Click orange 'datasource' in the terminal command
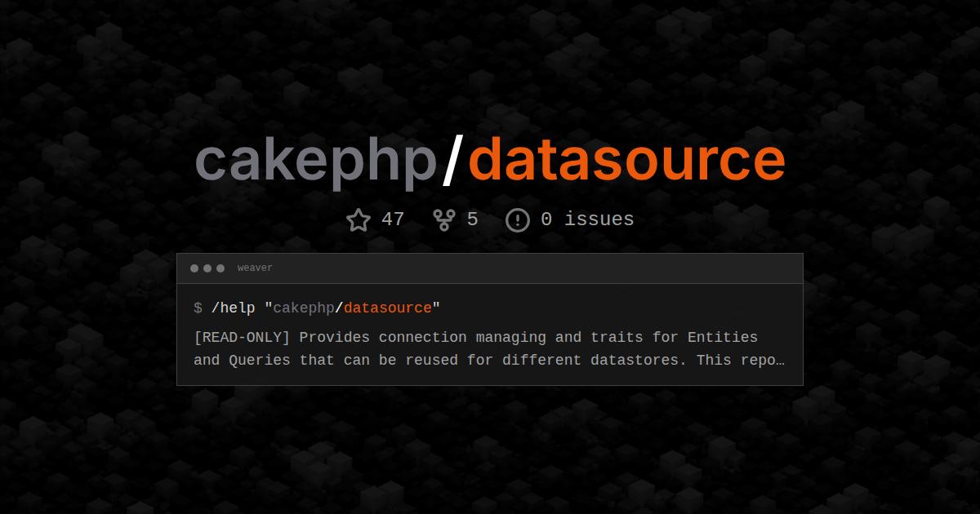 click(x=388, y=308)
